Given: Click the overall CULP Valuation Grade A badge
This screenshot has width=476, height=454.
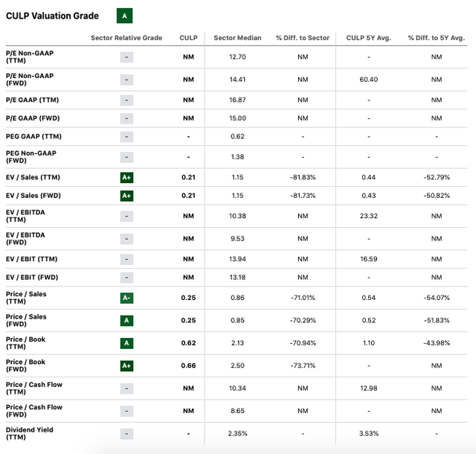Looking at the screenshot, I should (124, 16).
